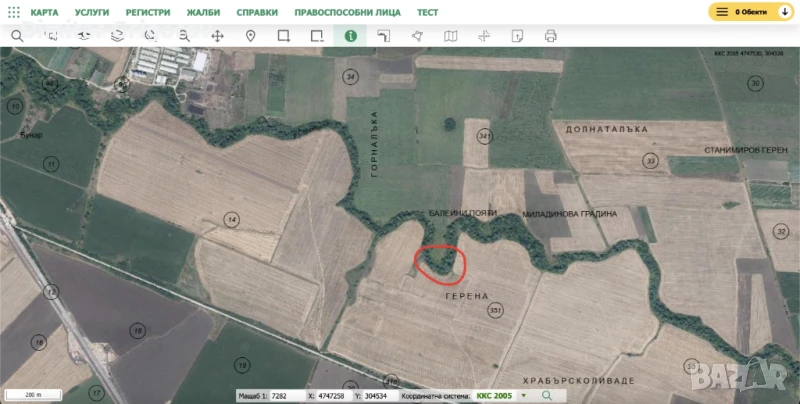Select the zoom-out magnifier tool
This screenshot has height=404, width=800.
click(x=184, y=35)
